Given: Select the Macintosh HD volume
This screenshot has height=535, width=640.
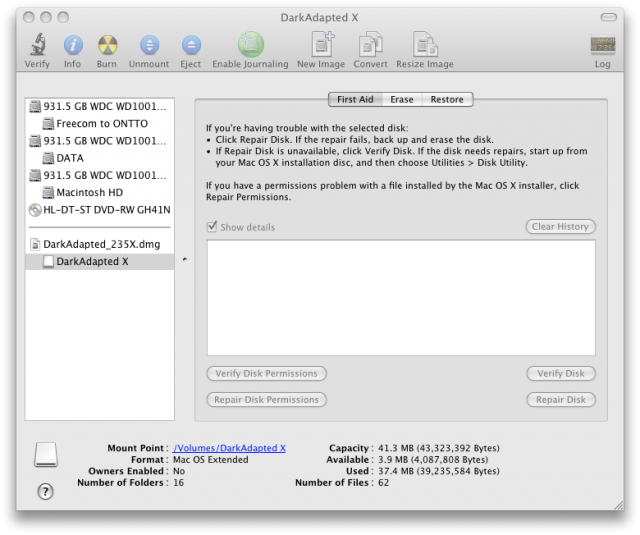Looking at the screenshot, I should [99, 192].
